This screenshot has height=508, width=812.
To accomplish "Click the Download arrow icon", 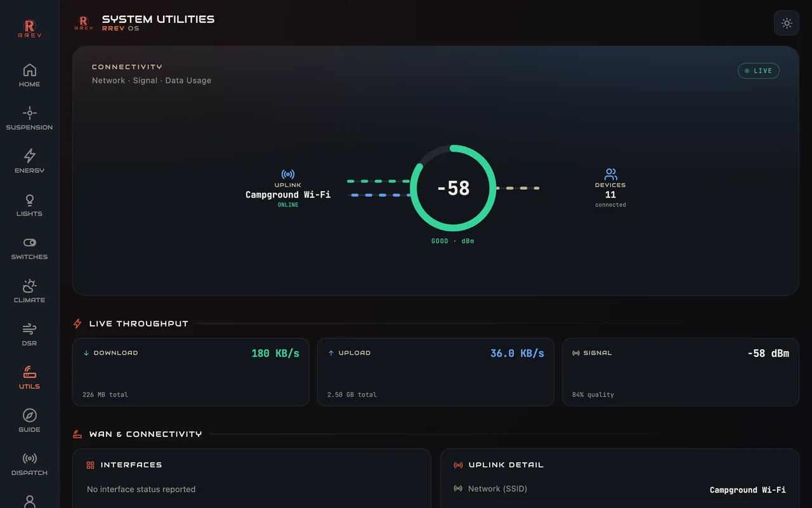I will tap(86, 353).
